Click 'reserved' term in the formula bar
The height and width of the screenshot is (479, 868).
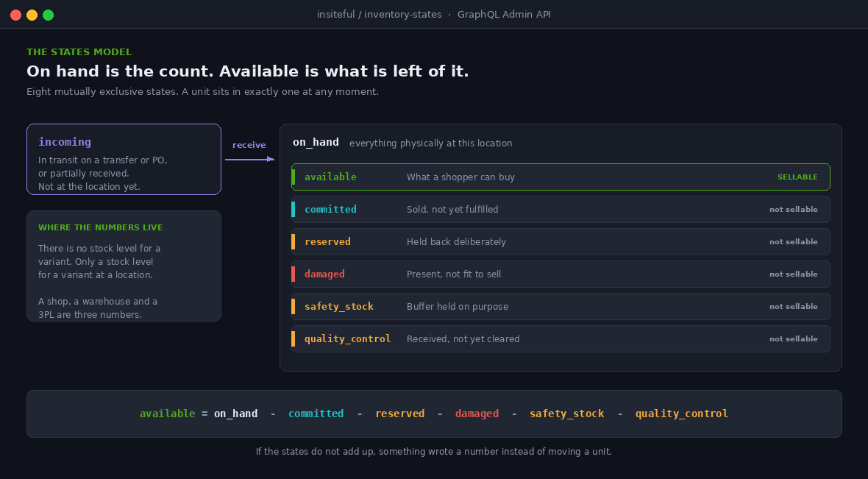coord(399,414)
